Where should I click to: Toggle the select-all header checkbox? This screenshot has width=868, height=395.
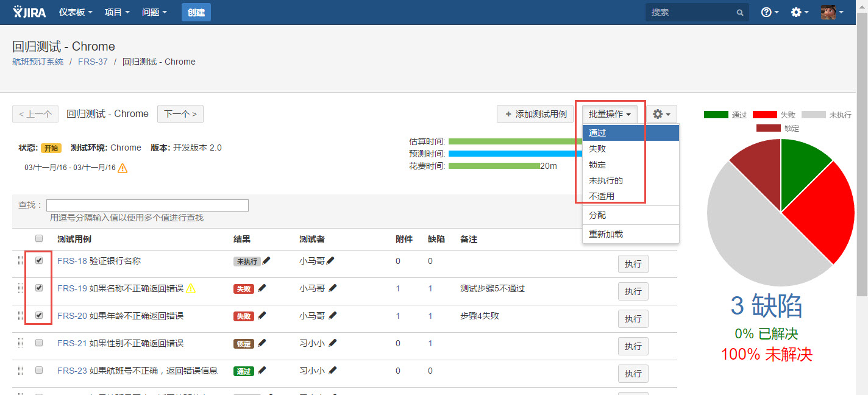39,238
